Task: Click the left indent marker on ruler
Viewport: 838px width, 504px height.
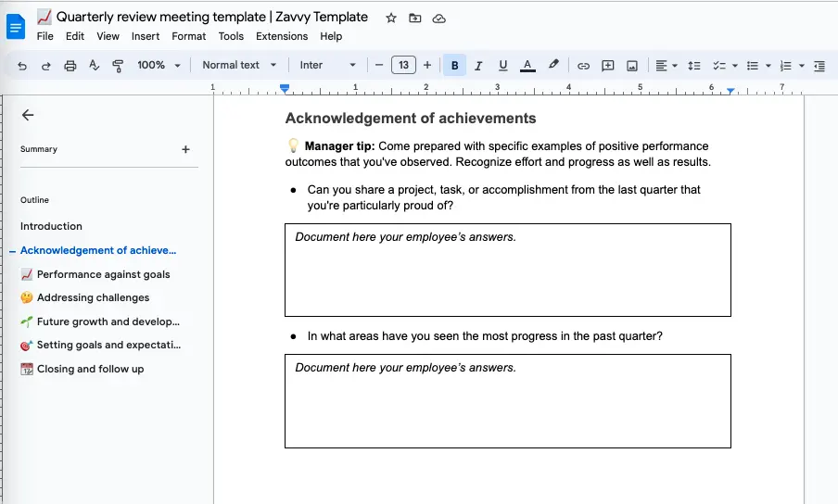Action: coord(285,89)
